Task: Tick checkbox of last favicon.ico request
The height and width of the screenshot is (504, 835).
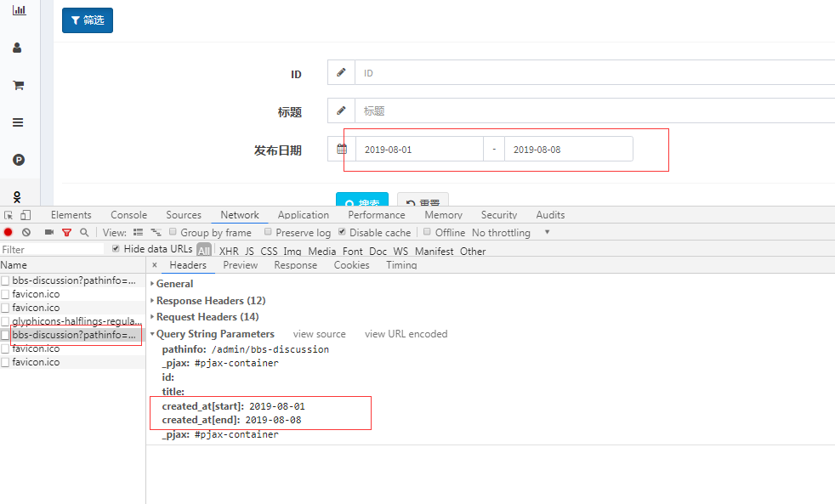Action: pos(5,362)
